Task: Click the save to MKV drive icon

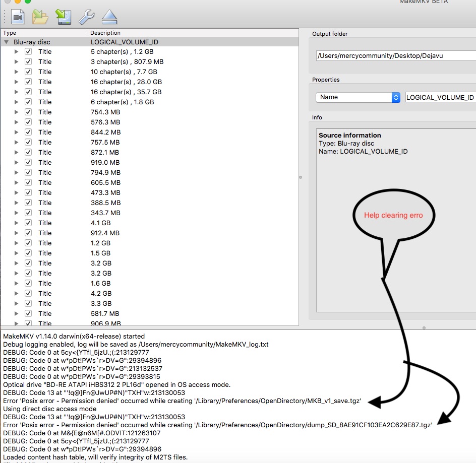Action: click(64, 17)
